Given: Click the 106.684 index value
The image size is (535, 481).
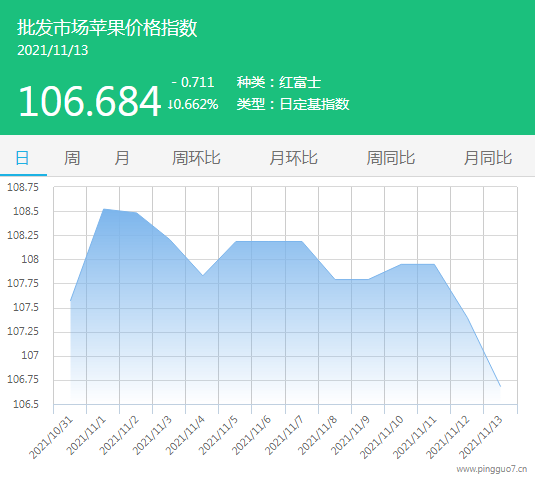Looking at the screenshot, I should pyautogui.click(x=89, y=101).
